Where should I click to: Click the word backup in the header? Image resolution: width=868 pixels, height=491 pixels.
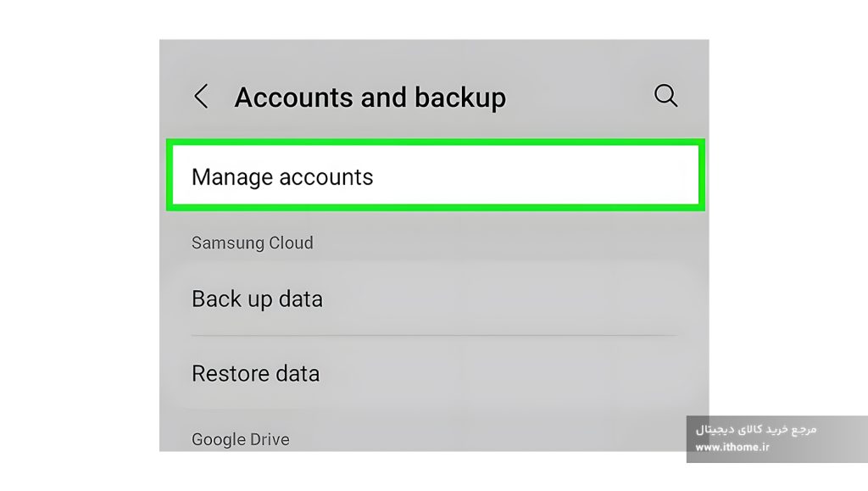point(460,98)
